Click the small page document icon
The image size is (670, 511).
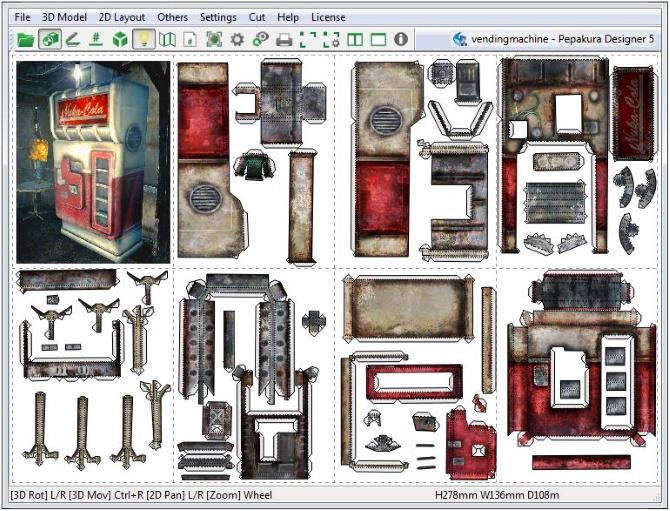(190, 39)
